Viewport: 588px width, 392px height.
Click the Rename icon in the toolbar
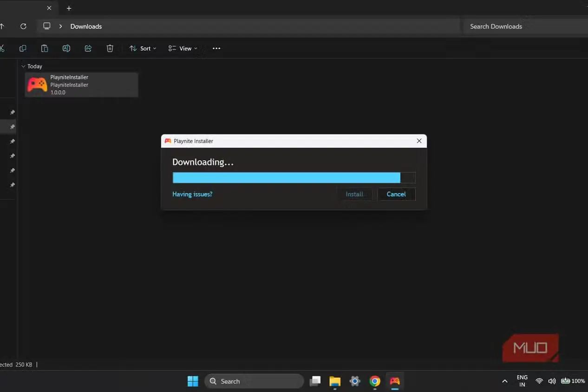click(66, 48)
